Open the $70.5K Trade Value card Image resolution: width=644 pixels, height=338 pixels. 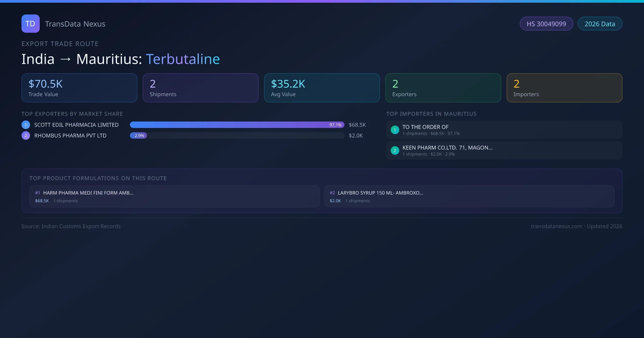(79, 88)
